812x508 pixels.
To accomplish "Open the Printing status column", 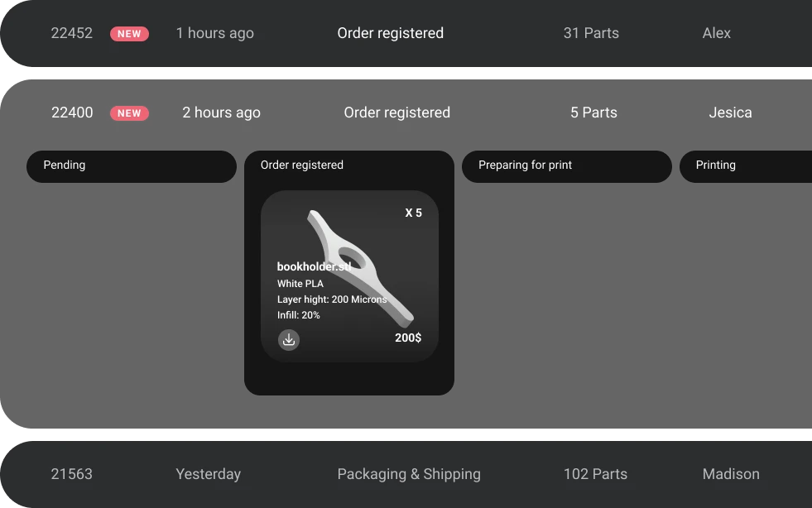I will click(715, 165).
